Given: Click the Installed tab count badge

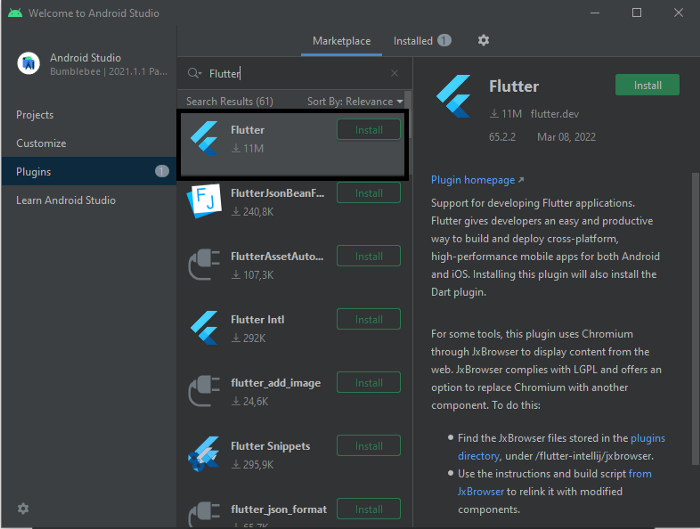Looking at the screenshot, I should pyautogui.click(x=444, y=41).
